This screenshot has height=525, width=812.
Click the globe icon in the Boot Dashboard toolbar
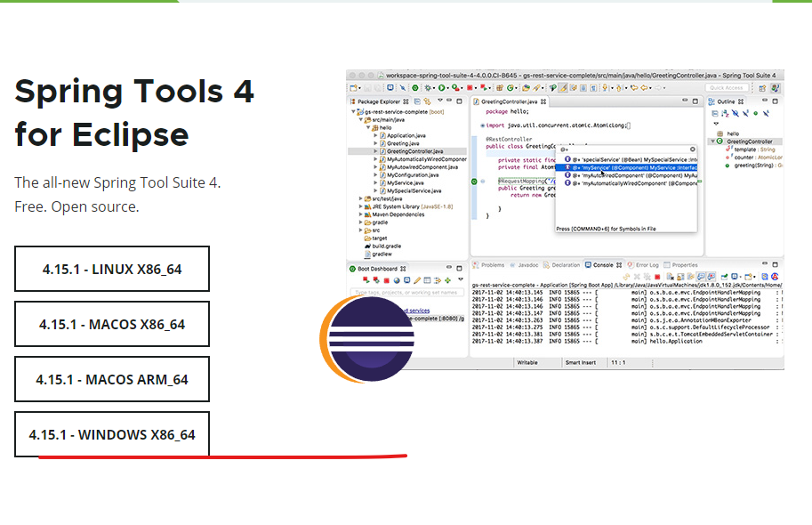(x=397, y=280)
